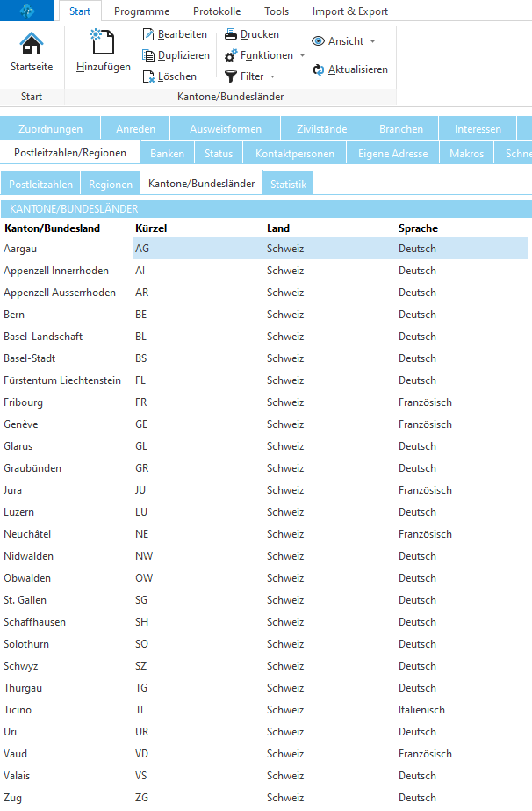532x811 pixels.
Task: Switch to the Statistik sub-tab
Action: pyautogui.click(x=288, y=184)
